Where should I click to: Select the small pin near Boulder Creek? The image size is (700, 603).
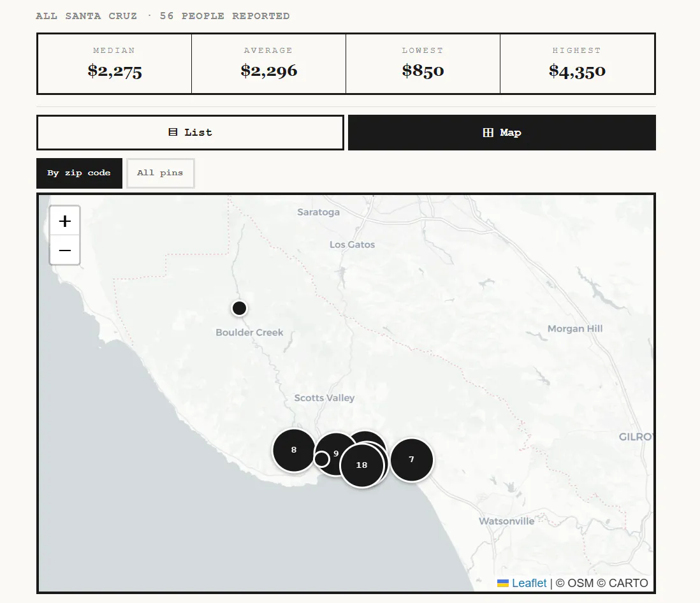click(239, 308)
